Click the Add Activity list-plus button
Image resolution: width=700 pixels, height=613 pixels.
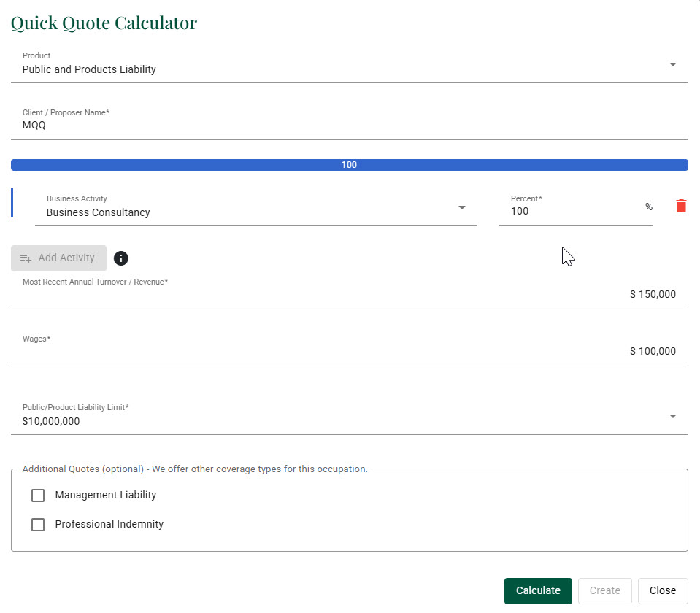coord(58,258)
